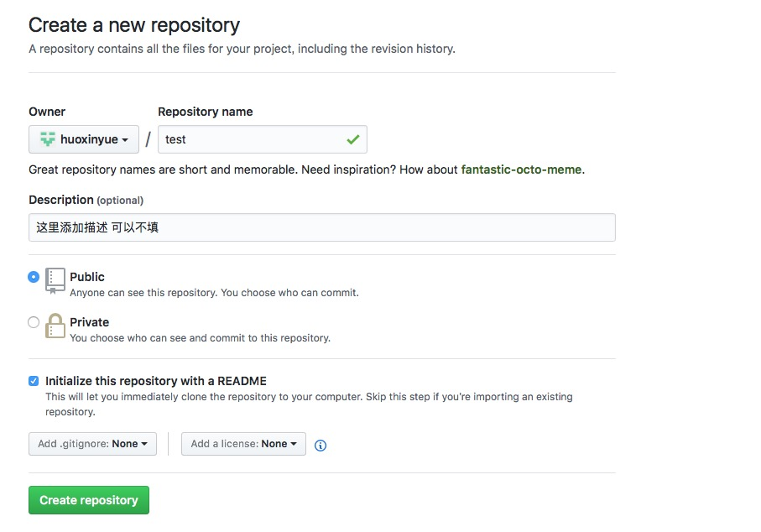Click the Description (optional) label

pyautogui.click(x=86, y=200)
